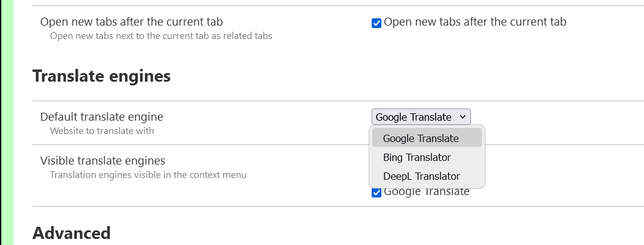Click the Translate engines section heading

(x=101, y=76)
